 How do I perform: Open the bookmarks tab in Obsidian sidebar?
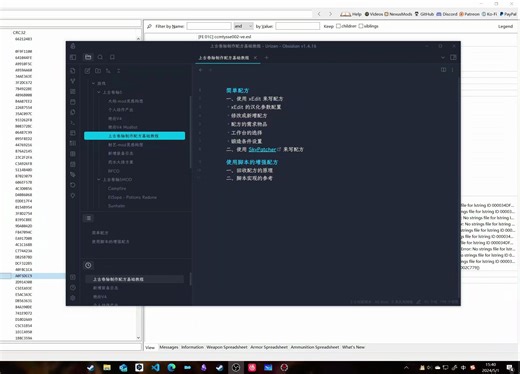pyautogui.click(x=112, y=57)
